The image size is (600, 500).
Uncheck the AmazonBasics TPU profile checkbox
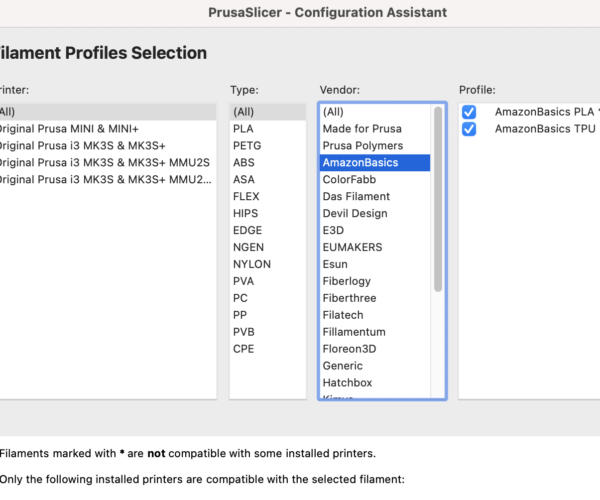(469, 129)
